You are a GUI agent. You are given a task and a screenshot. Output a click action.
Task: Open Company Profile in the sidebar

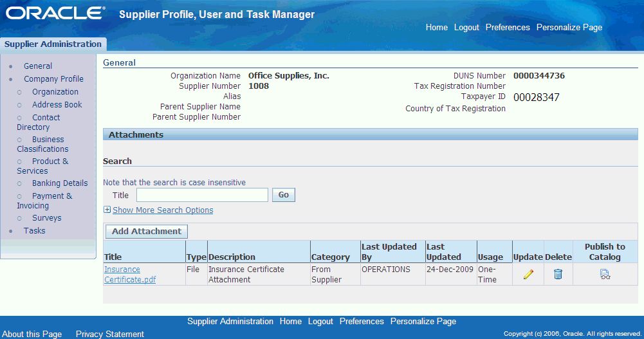pos(53,78)
